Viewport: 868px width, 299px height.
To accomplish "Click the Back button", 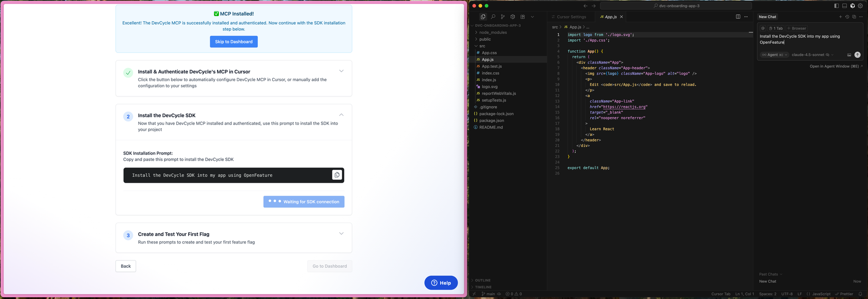I will coord(125,266).
